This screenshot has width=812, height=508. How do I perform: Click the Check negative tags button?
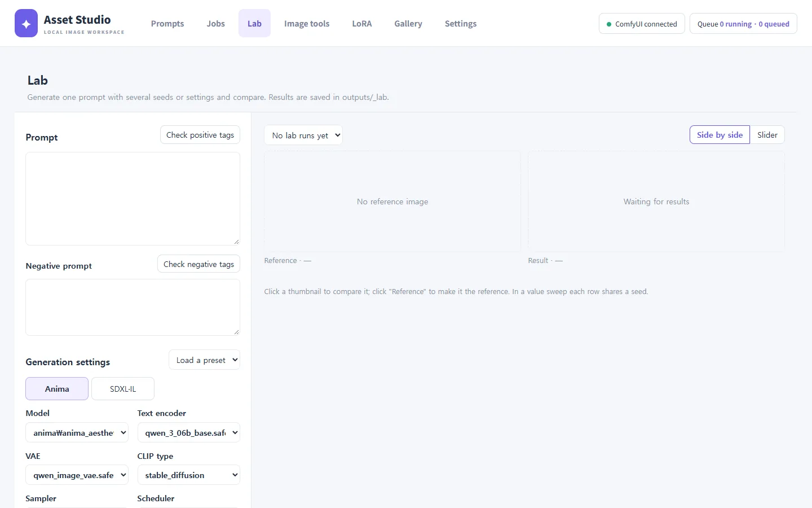click(x=198, y=264)
